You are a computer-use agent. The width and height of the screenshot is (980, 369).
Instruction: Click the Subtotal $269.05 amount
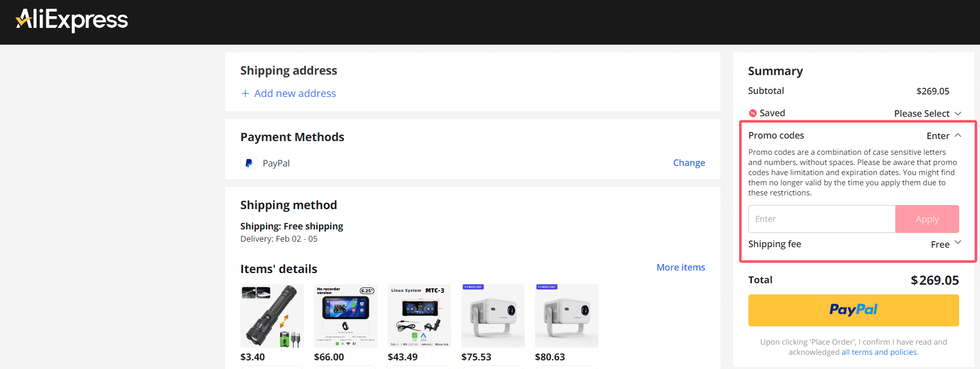933,91
